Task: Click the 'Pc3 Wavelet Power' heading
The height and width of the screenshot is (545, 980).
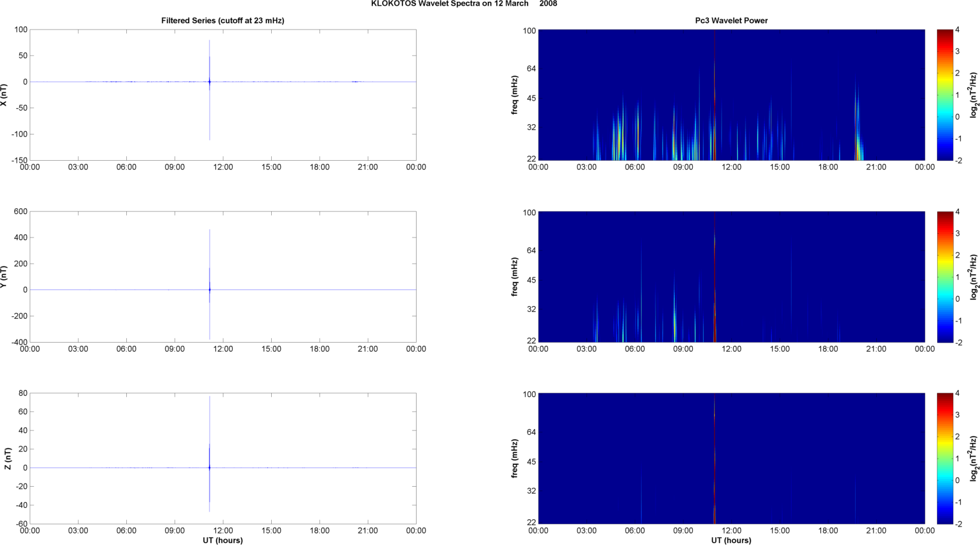Action: point(731,20)
